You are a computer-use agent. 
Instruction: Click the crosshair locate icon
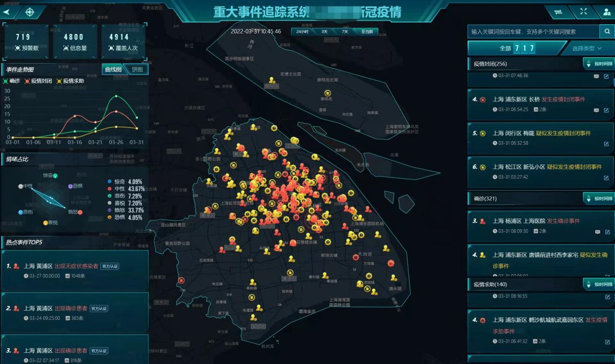click(x=30, y=12)
